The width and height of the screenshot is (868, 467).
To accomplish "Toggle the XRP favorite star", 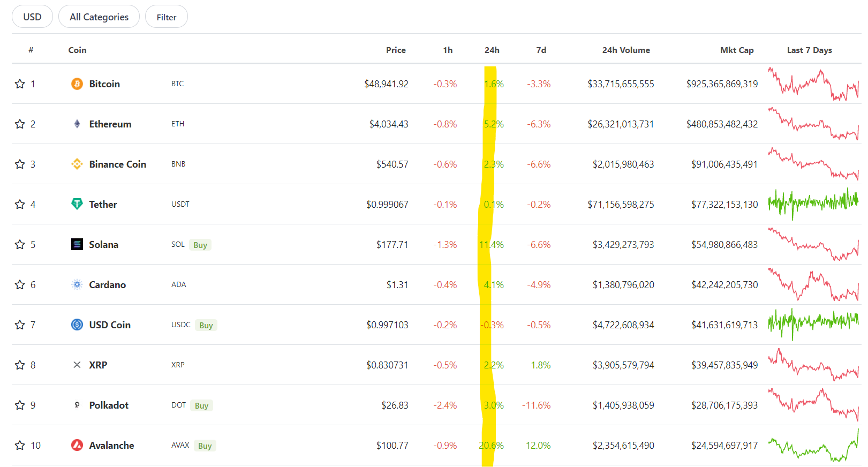I will 20,365.
